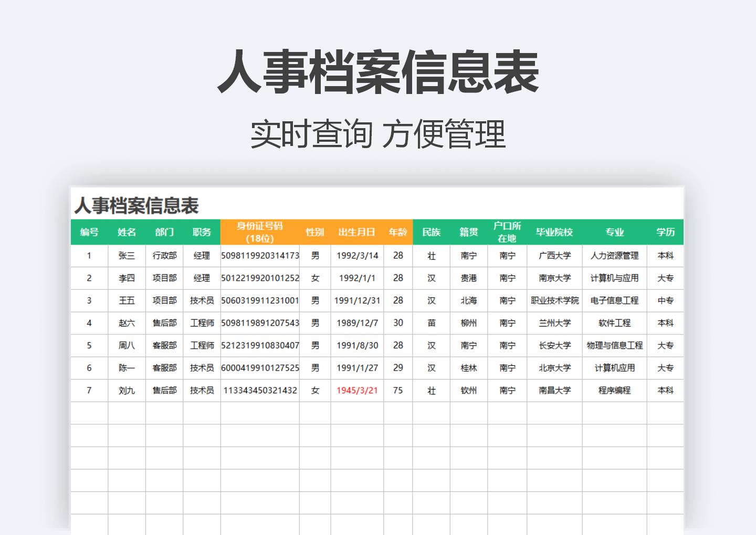The width and height of the screenshot is (756, 535).
Task: Select the 姓名 column header
Action: [126, 232]
